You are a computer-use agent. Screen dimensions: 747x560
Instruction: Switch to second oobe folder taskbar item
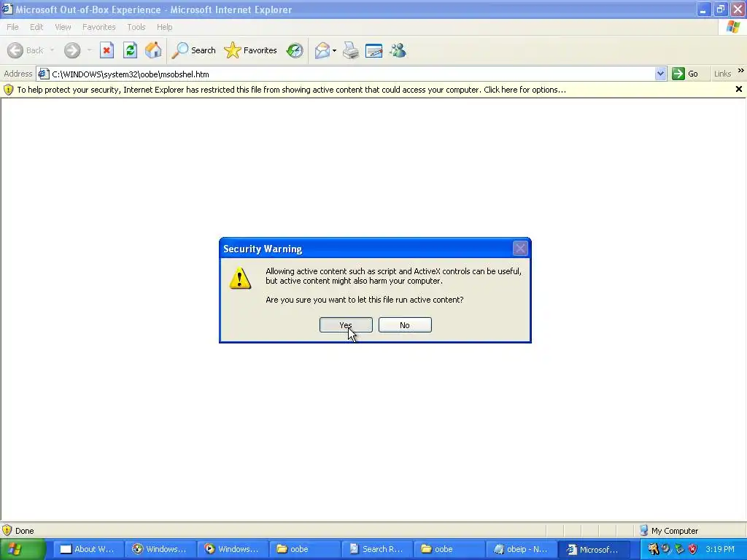point(449,549)
